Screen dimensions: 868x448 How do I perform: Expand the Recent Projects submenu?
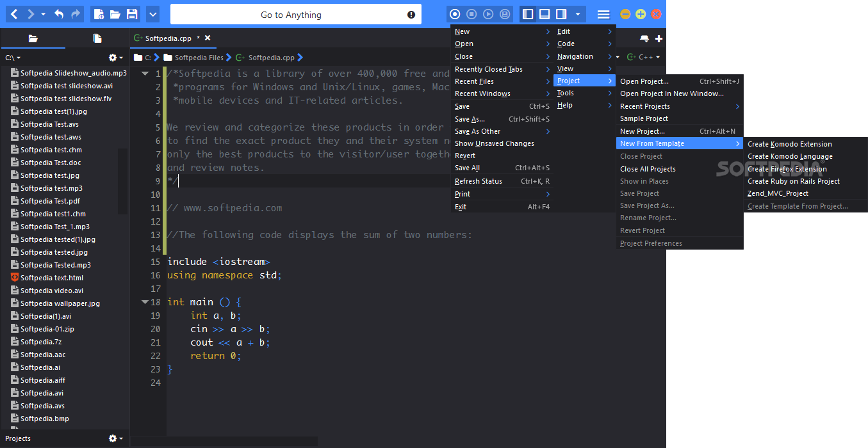[680, 106]
